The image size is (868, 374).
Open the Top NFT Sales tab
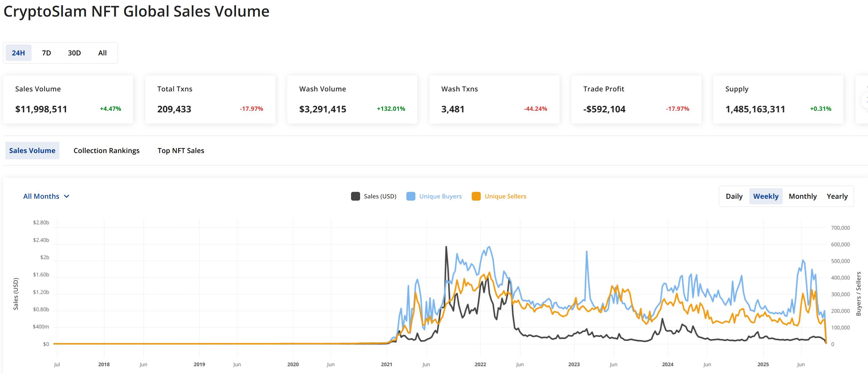tap(181, 151)
